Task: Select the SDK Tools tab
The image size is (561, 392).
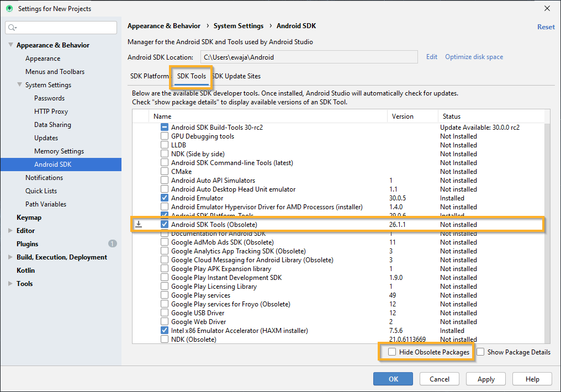Action: [x=192, y=76]
